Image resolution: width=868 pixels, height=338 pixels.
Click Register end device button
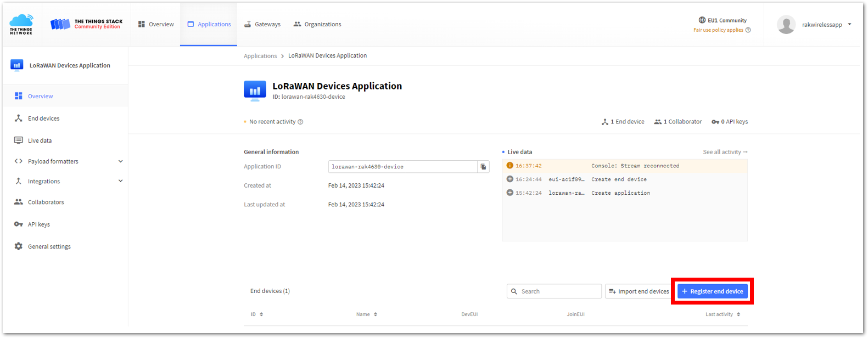tap(713, 291)
